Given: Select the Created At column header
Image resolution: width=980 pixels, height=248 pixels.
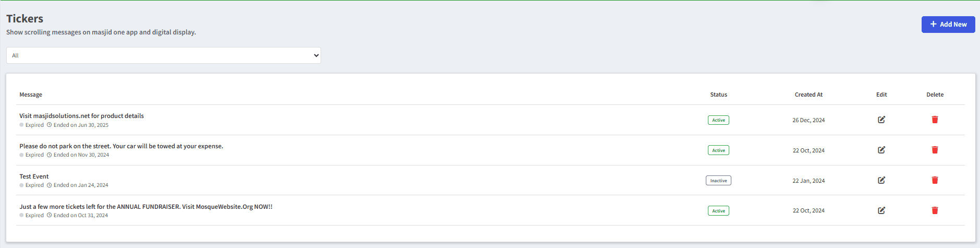Looking at the screenshot, I should [x=808, y=95].
